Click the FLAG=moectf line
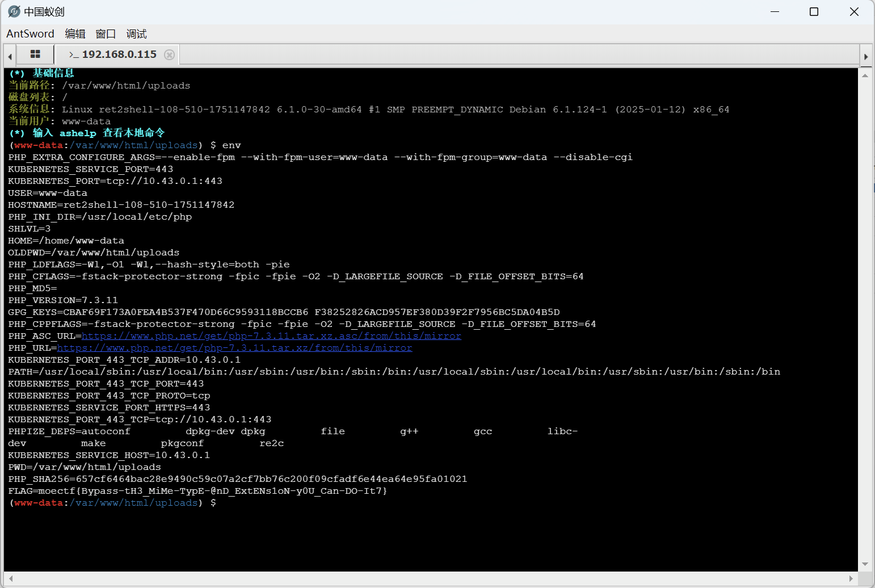The width and height of the screenshot is (875, 588). pyautogui.click(x=197, y=491)
